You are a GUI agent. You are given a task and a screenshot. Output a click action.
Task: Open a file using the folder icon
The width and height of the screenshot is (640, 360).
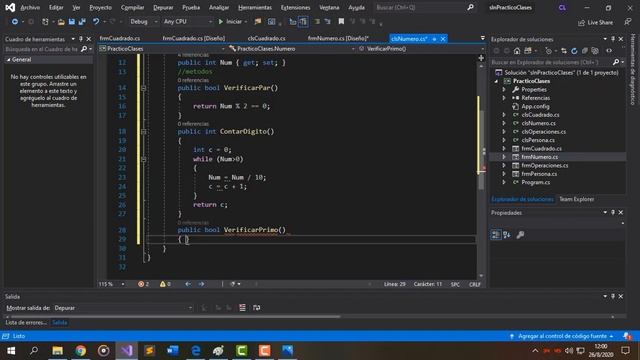click(x=61, y=22)
